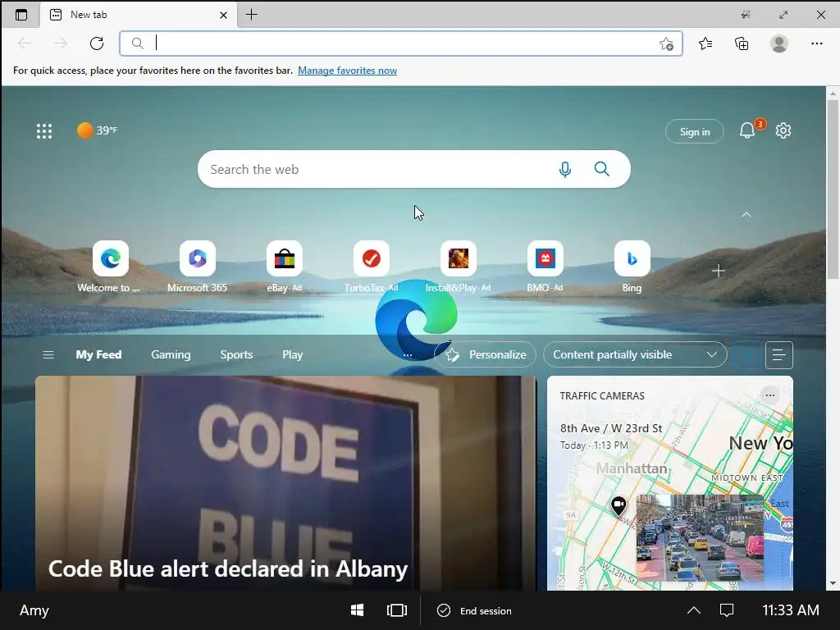Open Traffic Cameras card options menu

pyautogui.click(x=769, y=395)
